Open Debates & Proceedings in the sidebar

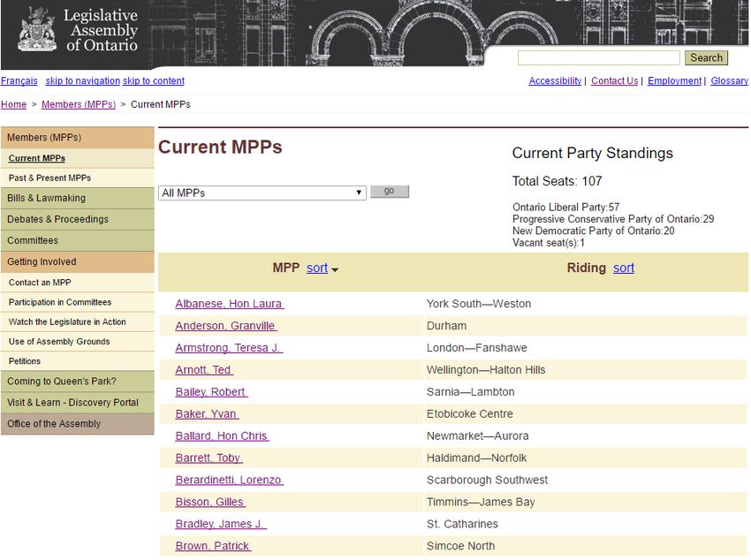tap(78, 219)
